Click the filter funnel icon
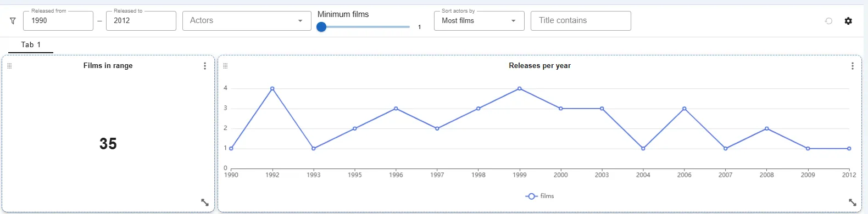 tap(13, 21)
